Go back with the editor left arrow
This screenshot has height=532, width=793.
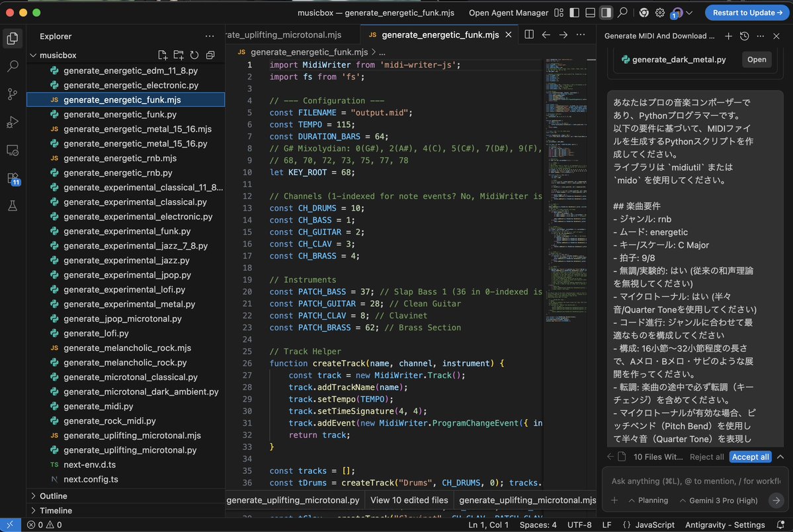546,34
